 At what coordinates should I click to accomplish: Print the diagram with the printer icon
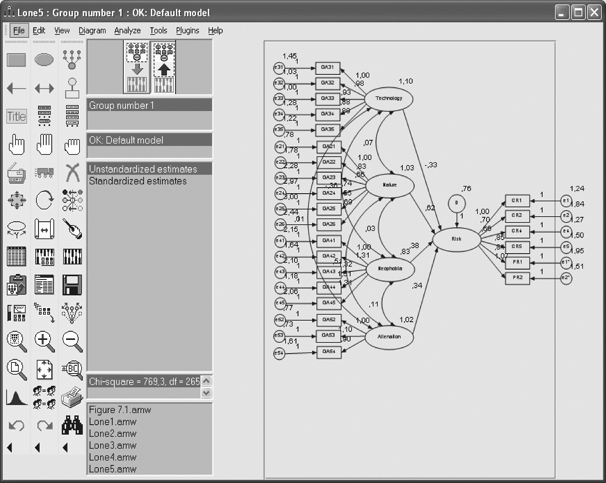pyautogui.click(x=72, y=397)
